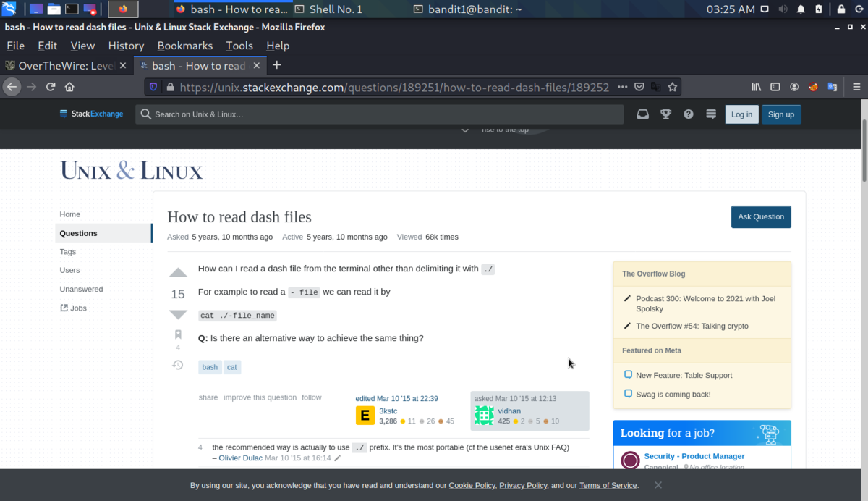
Task: Open the Firefox account icon
Action: [x=794, y=87]
